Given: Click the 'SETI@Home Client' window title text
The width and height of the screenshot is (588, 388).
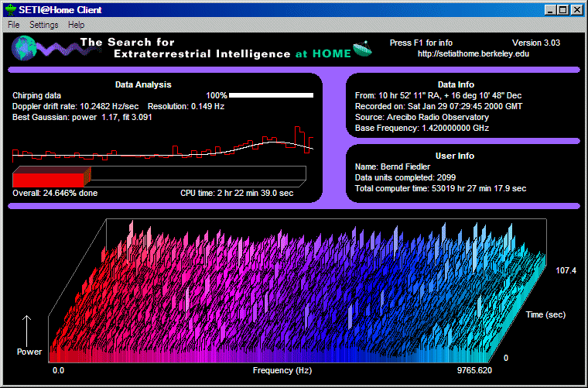Looking at the screenshot, I should point(60,10).
